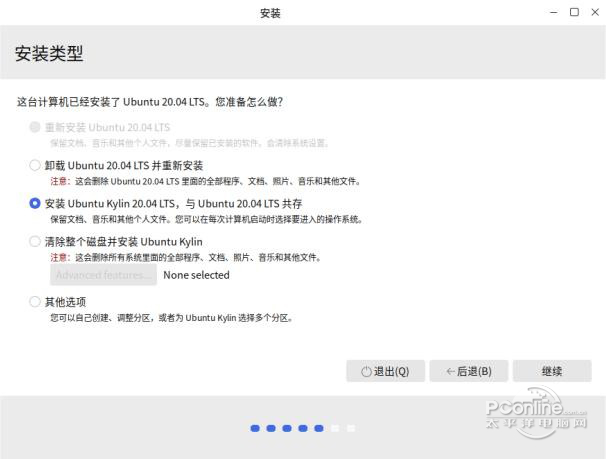Click red 注意 warning under erase disk option
Screen dimensions: 606x459
pos(60,257)
